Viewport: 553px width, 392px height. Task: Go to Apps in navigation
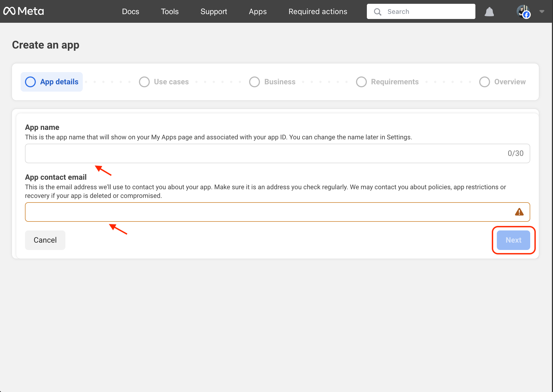point(258,11)
